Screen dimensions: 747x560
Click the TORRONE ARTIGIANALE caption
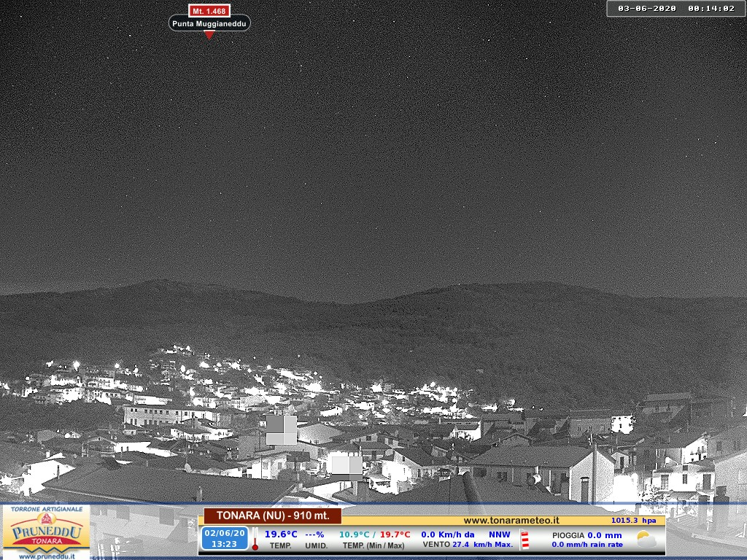pos(46,509)
